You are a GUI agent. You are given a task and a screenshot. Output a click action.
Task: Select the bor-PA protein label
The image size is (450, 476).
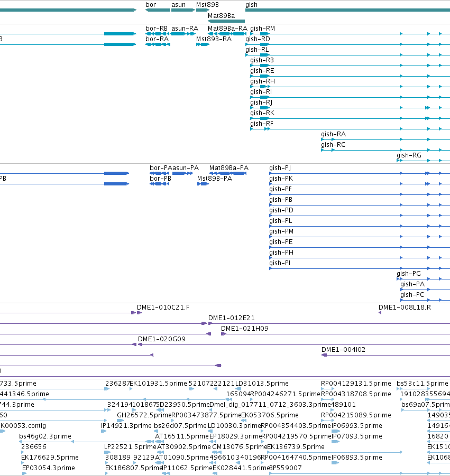pyautogui.click(x=161, y=168)
